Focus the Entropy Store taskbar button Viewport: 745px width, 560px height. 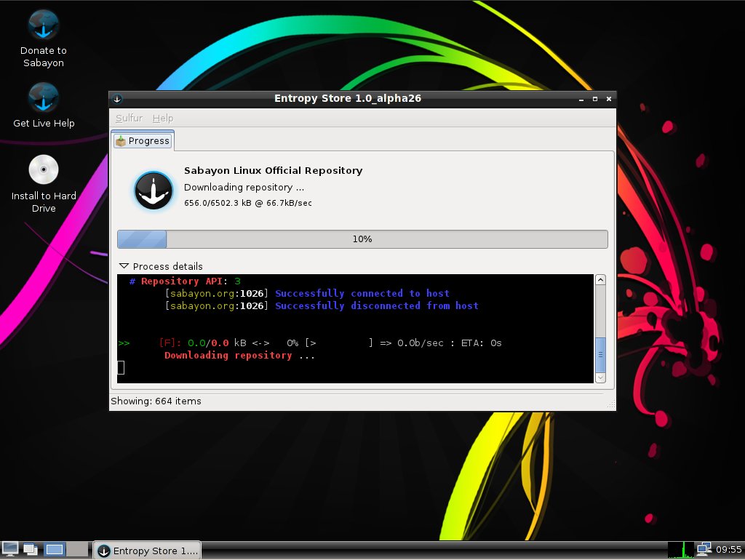click(147, 551)
